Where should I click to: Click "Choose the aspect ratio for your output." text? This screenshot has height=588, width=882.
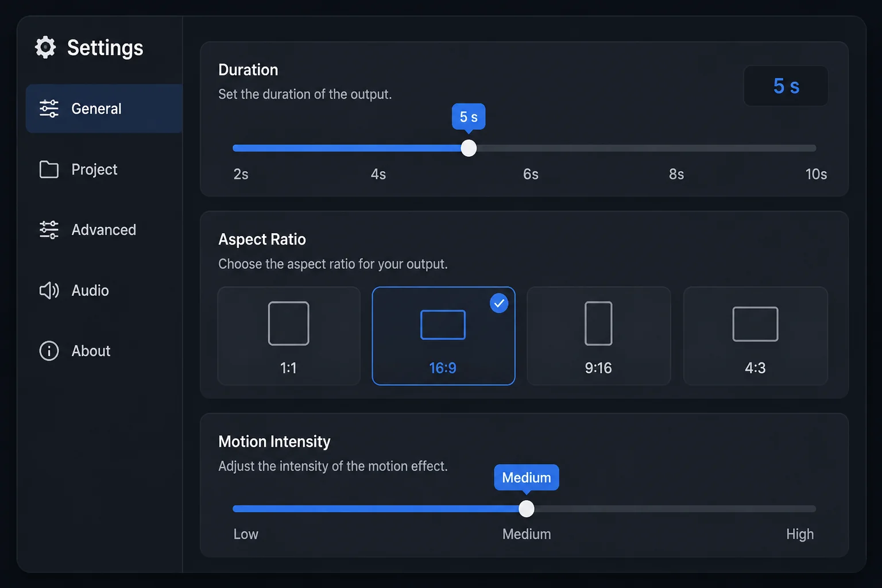(x=333, y=264)
